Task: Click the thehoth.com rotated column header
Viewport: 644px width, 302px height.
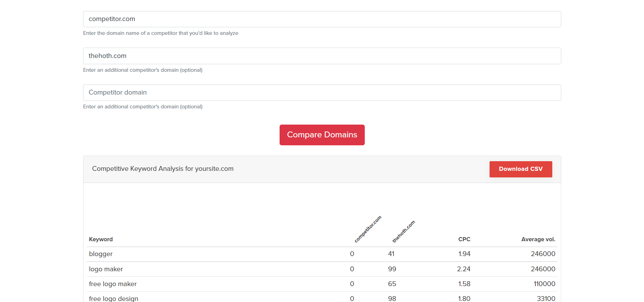Action: (x=404, y=231)
